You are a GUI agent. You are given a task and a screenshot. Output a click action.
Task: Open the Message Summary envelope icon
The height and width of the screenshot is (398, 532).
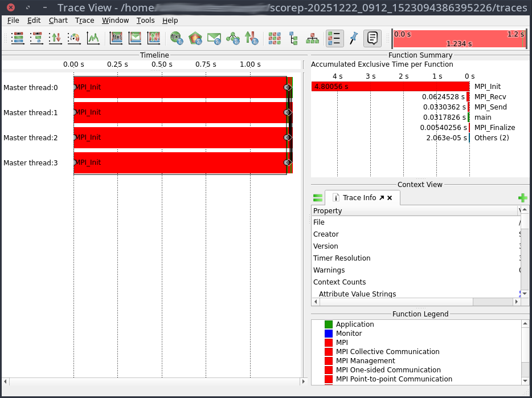pos(214,38)
